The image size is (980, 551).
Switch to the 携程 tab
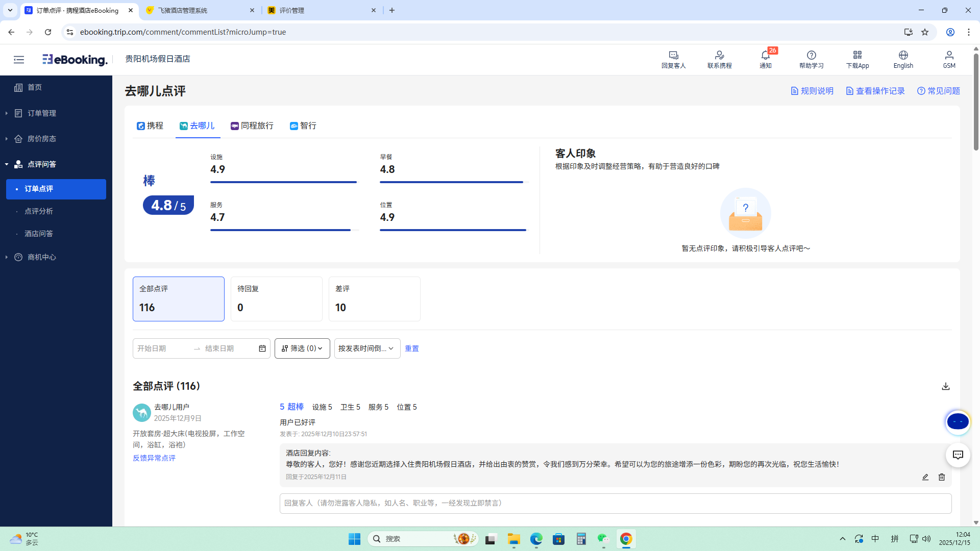[150, 126]
